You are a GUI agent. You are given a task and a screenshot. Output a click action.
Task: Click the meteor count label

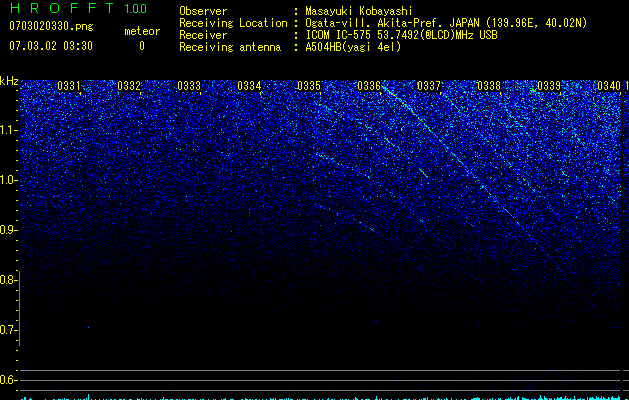pos(142,31)
